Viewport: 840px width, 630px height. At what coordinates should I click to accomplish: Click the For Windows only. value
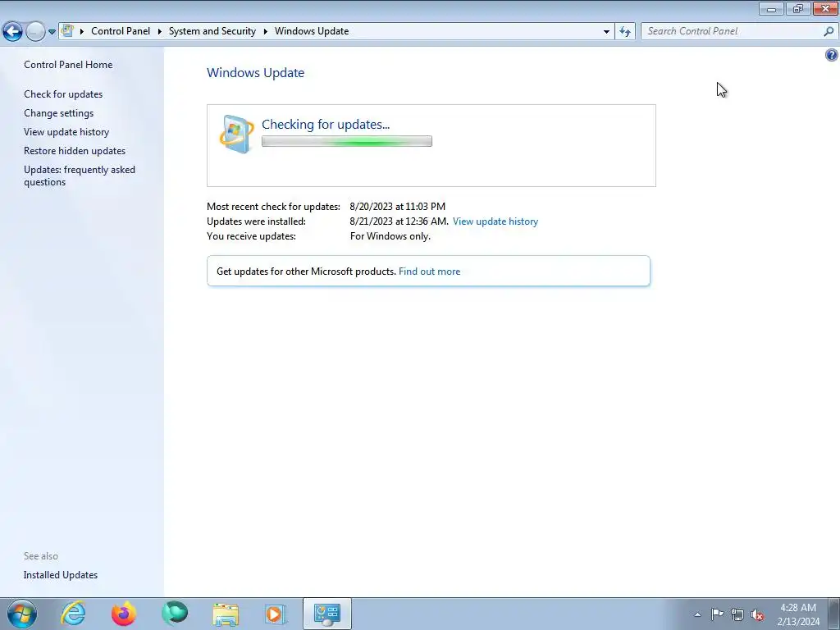click(x=390, y=236)
